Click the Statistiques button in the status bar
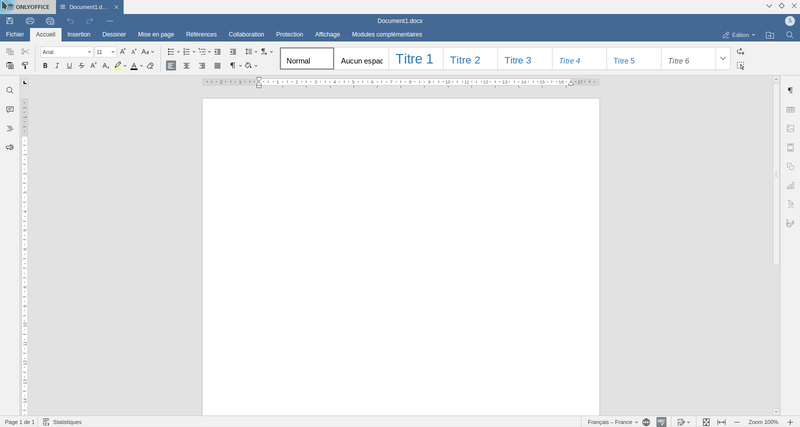This screenshot has width=800, height=427. click(x=62, y=422)
